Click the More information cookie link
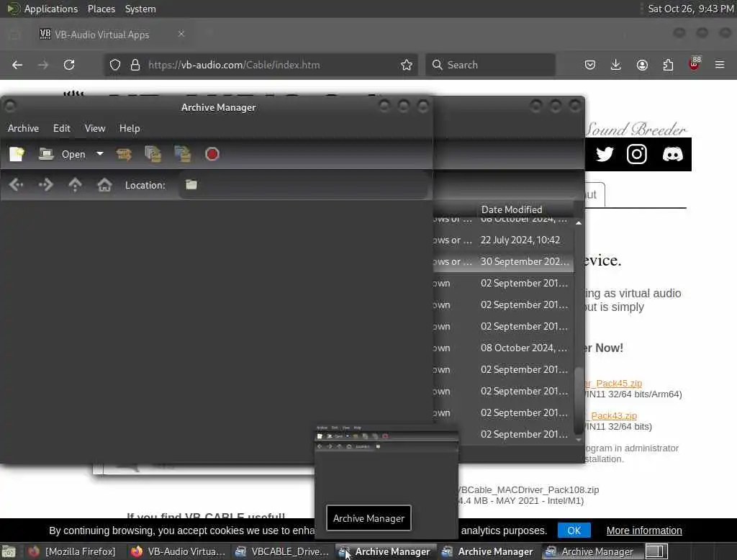 [x=644, y=530]
